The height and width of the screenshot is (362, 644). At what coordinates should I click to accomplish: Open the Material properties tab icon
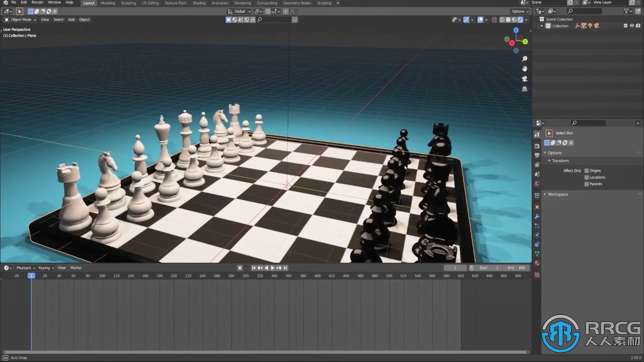click(x=537, y=263)
